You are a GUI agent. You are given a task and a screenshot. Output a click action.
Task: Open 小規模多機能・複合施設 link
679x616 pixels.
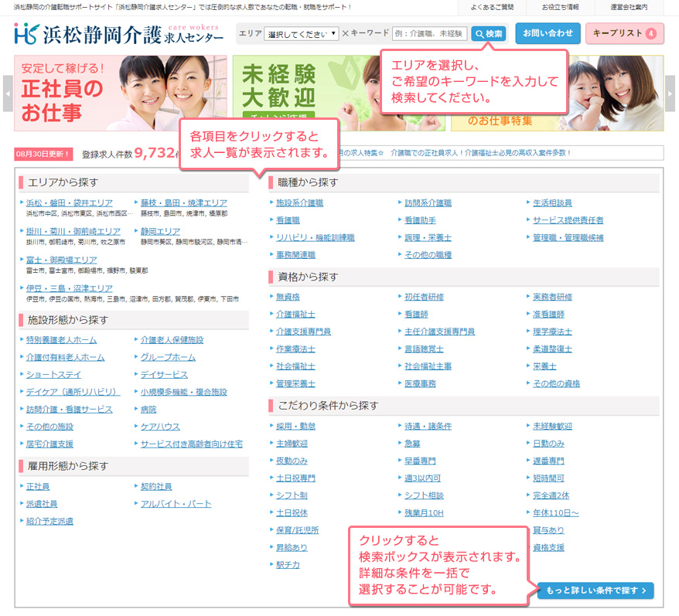coord(183,392)
